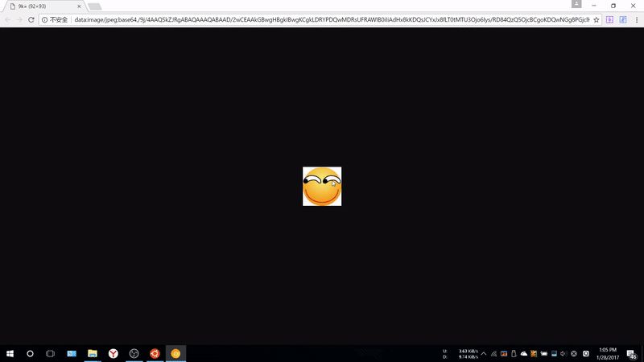
Task: Open the Windows Start menu
Action: pyautogui.click(x=10, y=353)
